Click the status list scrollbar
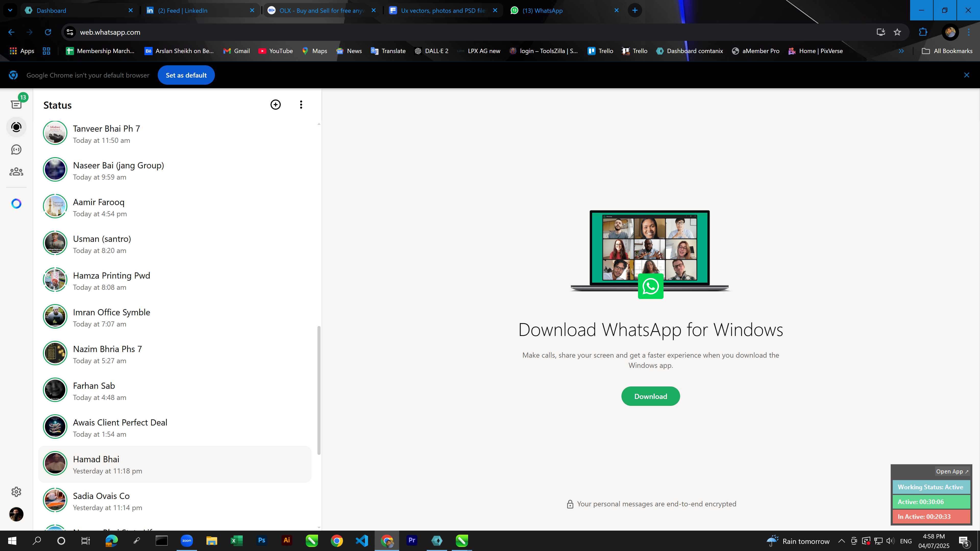980x551 pixels. 319,390
